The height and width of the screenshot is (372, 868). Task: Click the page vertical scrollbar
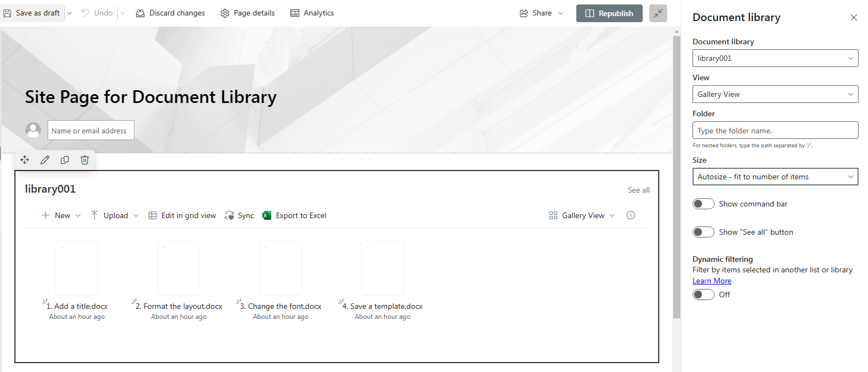(x=676, y=177)
